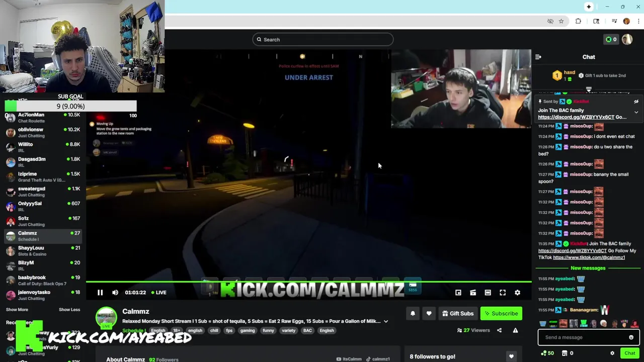
Task: Open the Chrome profile avatar
Action: (626, 21)
